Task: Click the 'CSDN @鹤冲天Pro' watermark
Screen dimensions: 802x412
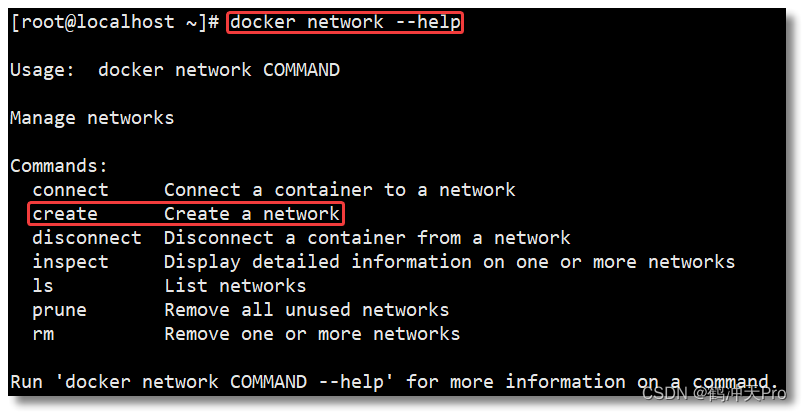Action: point(714,394)
